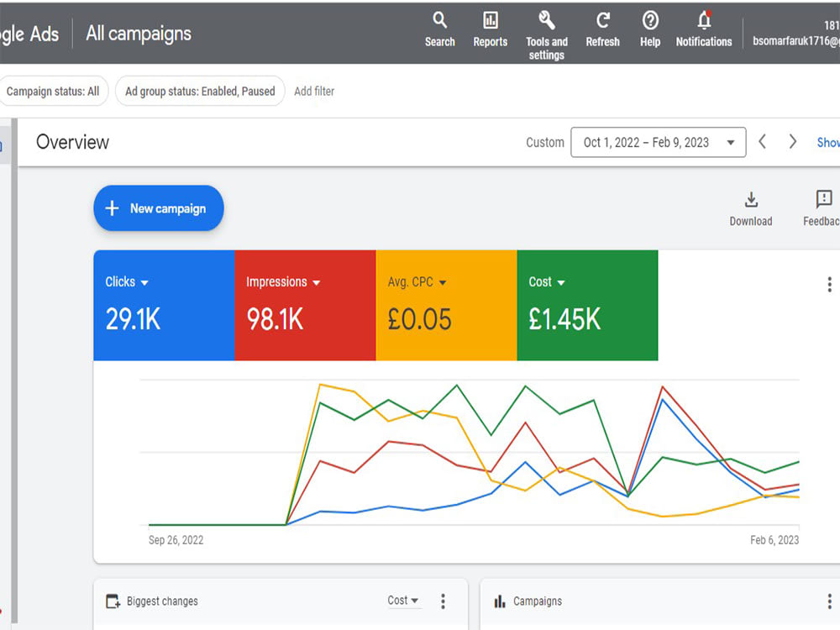
Task: Click the All campaigns title
Action: tap(139, 34)
